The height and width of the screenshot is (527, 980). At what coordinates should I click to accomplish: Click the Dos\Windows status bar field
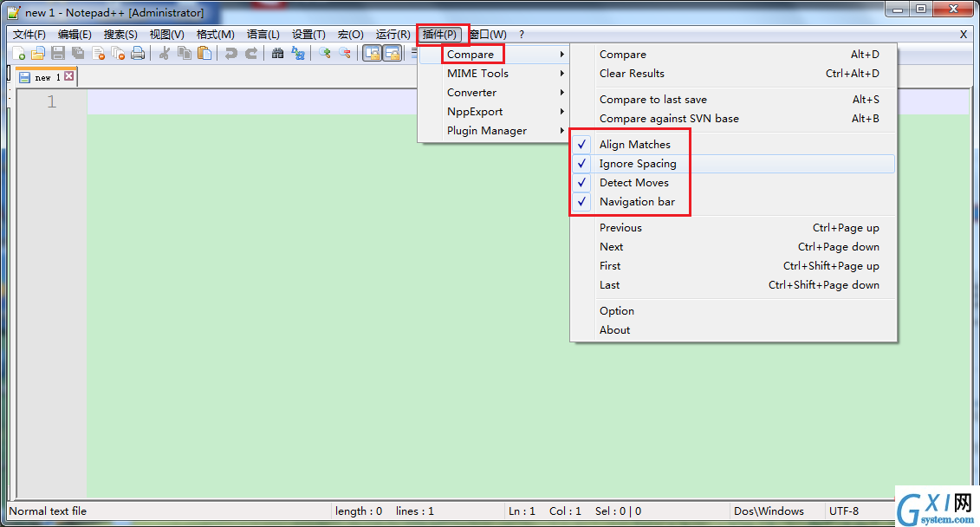[x=769, y=511]
